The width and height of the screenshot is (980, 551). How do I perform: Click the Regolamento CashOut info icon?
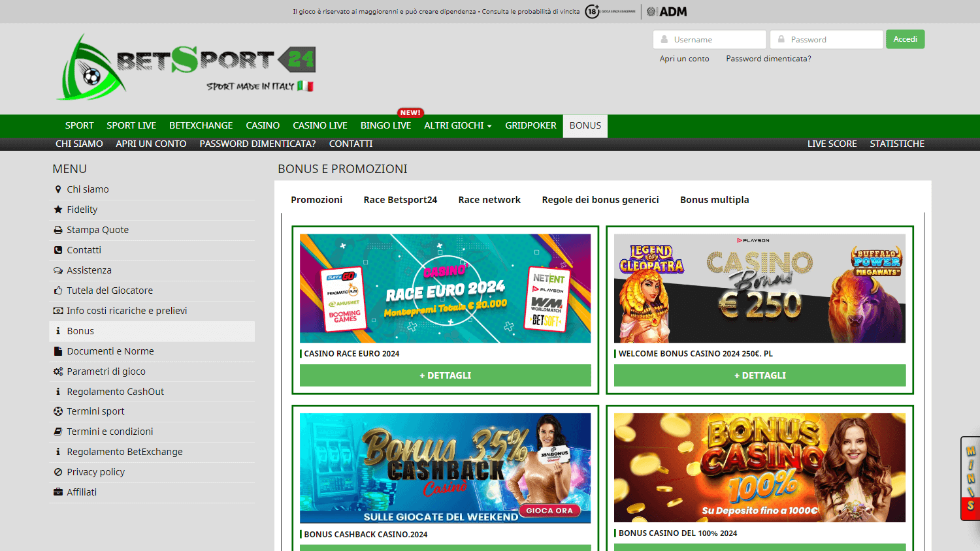58,392
